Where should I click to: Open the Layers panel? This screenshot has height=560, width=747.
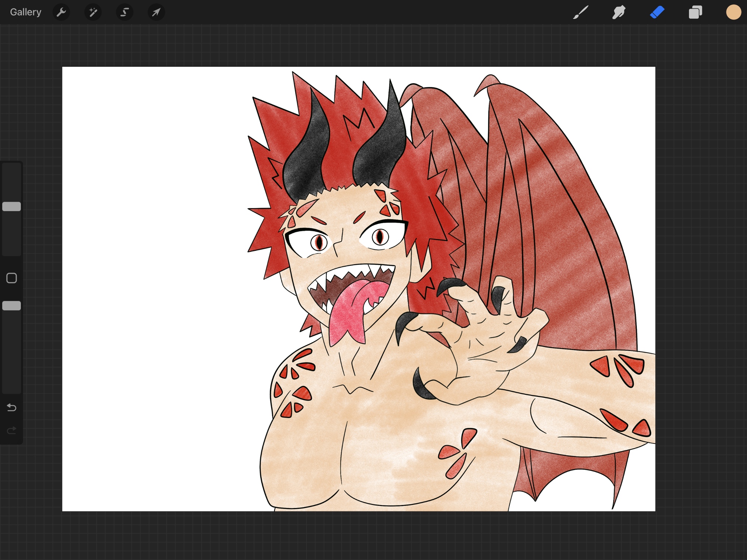tap(695, 12)
